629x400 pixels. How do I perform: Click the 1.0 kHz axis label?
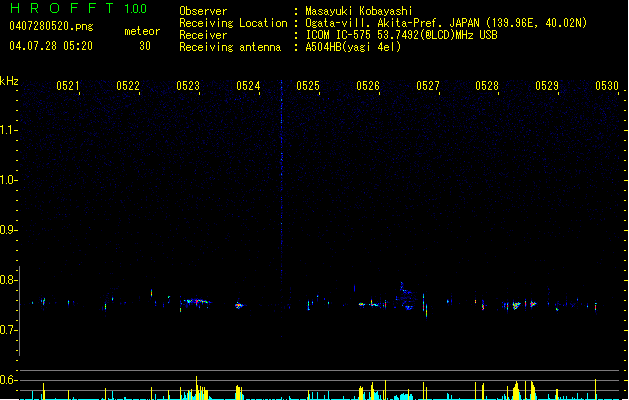[x=8, y=180]
